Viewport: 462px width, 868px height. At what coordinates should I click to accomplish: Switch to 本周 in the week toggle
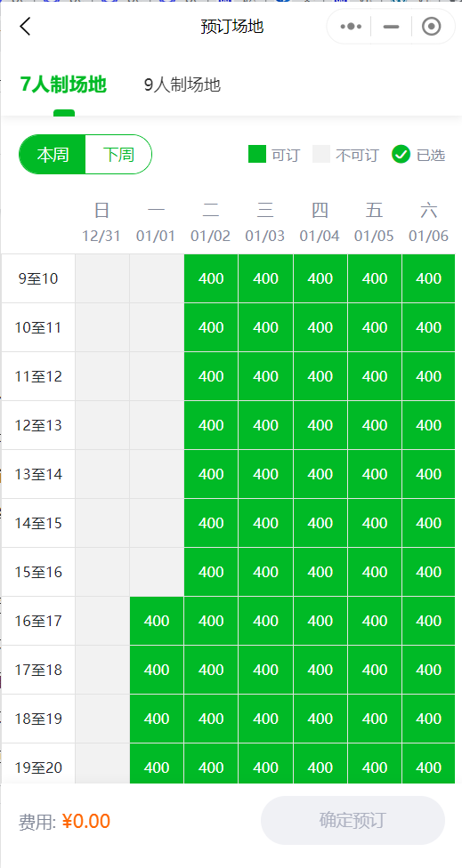(x=53, y=155)
